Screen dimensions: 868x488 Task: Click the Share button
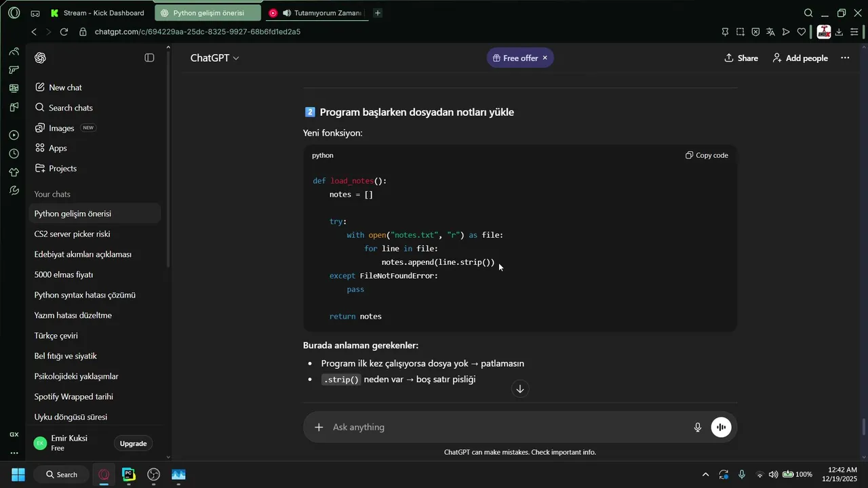(741, 58)
